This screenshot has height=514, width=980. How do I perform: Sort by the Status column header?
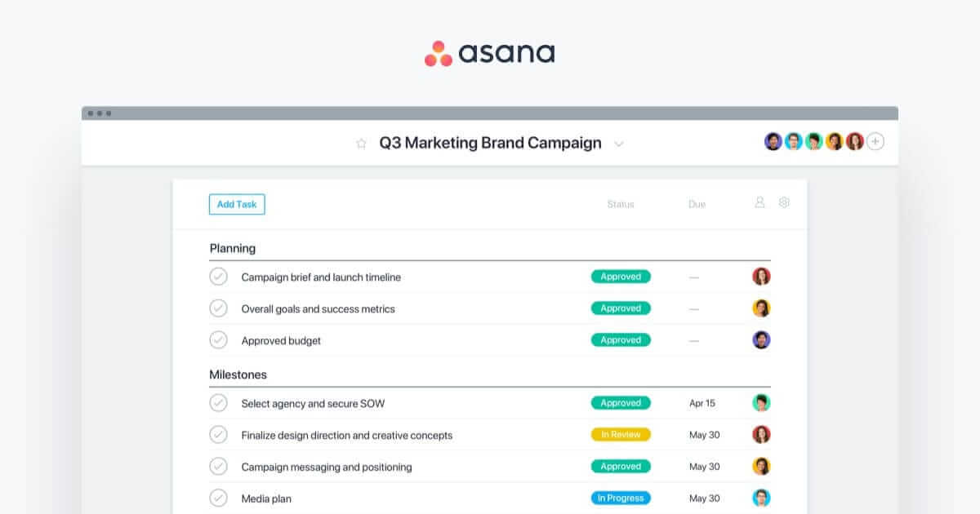(621, 204)
